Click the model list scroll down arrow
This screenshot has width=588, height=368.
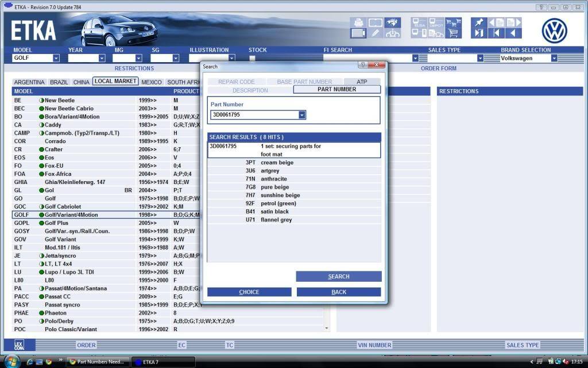pyautogui.click(x=327, y=328)
